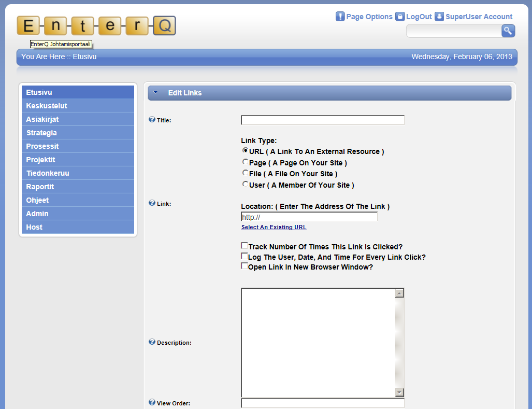
Task: Focus the Title input field
Action: click(323, 120)
